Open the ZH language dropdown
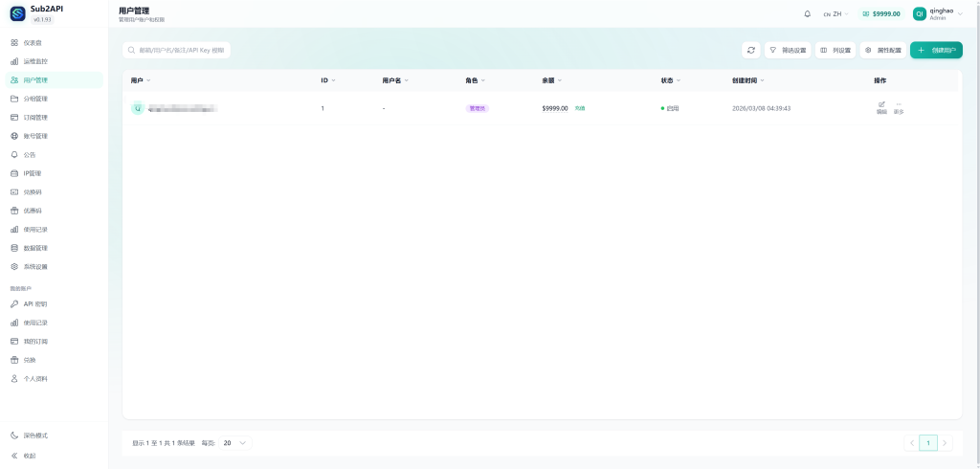 pyautogui.click(x=835, y=14)
